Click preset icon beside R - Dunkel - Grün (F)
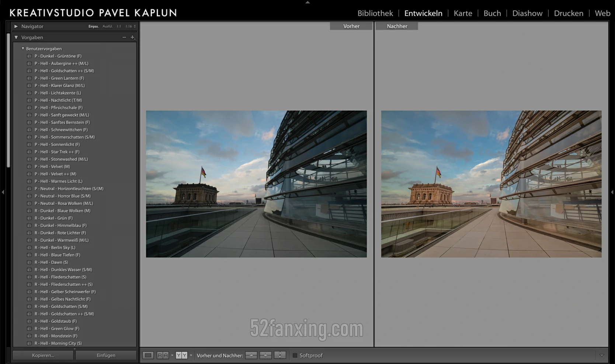The image size is (615, 364). click(29, 218)
